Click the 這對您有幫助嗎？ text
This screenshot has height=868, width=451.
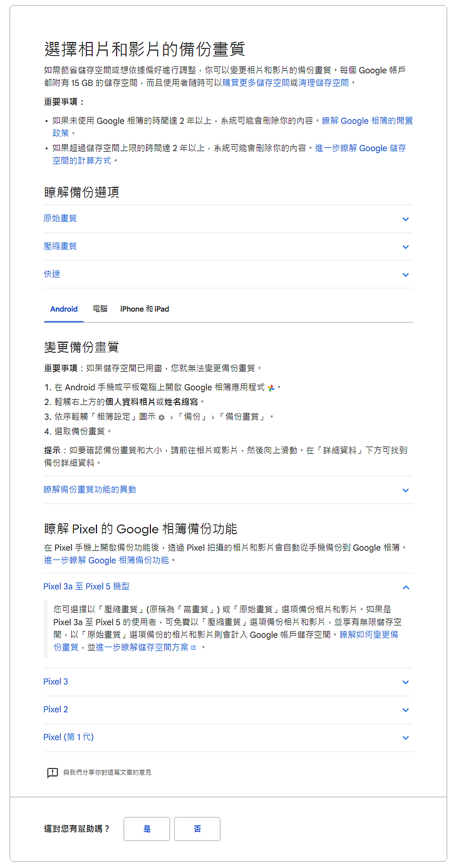(x=76, y=829)
